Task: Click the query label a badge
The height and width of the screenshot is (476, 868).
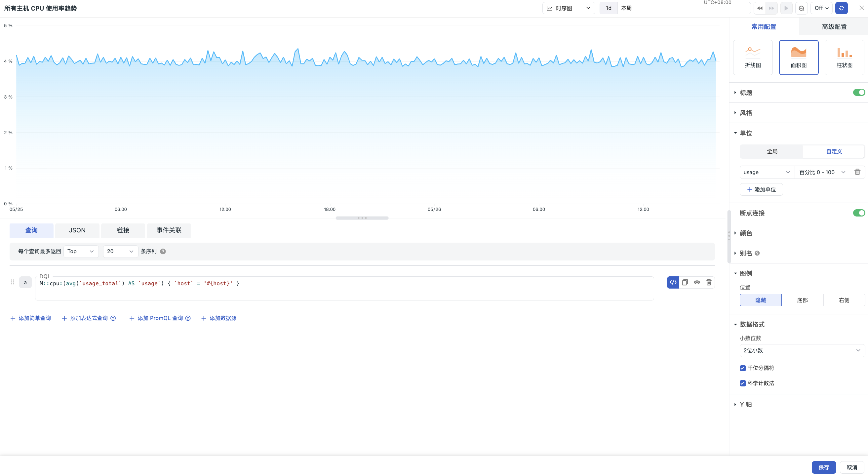Action: (x=25, y=282)
